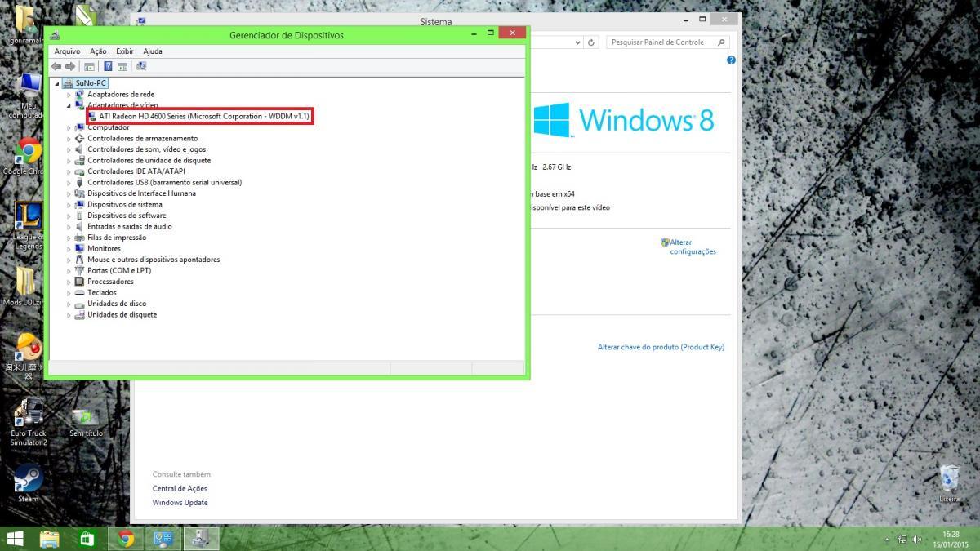Open File Explorer from the taskbar
Image resolution: width=980 pixels, height=551 pixels.
point(50,539)
